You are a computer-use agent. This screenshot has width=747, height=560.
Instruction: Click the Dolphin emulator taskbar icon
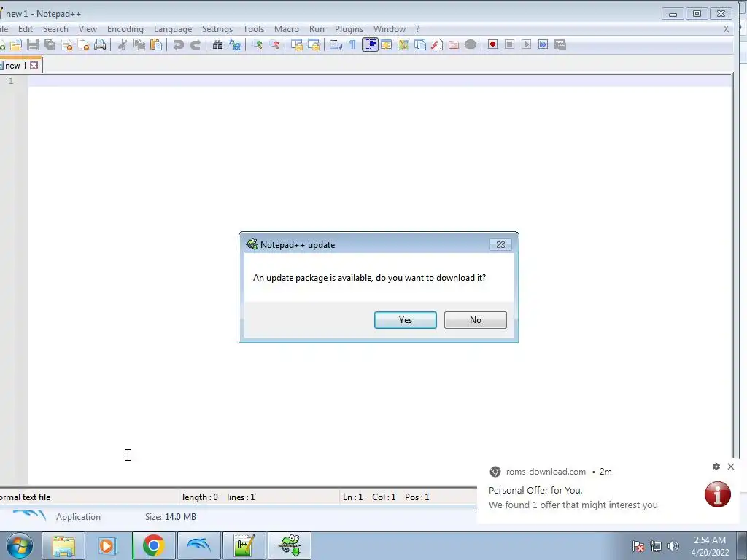198,545
